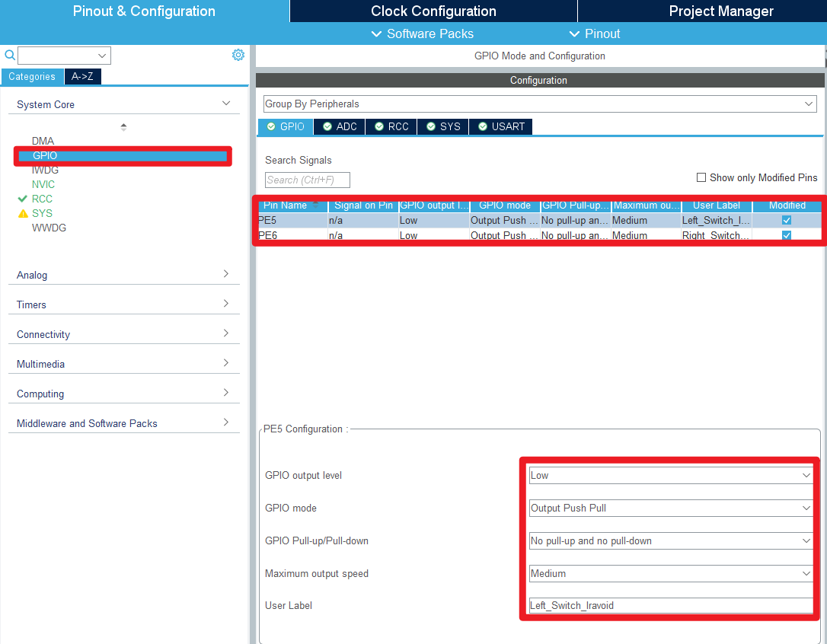Expand the Analog category
Screen dimensions: 827x644
tap(124, 275)
